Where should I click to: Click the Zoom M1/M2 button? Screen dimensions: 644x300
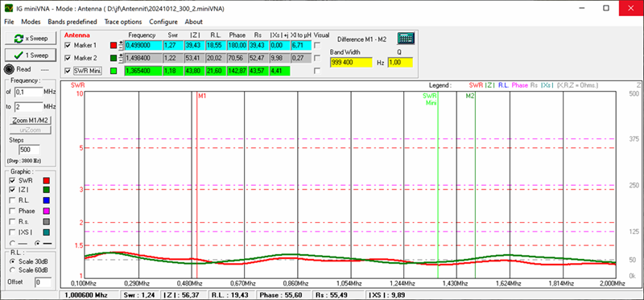click(x=31, y=121)
